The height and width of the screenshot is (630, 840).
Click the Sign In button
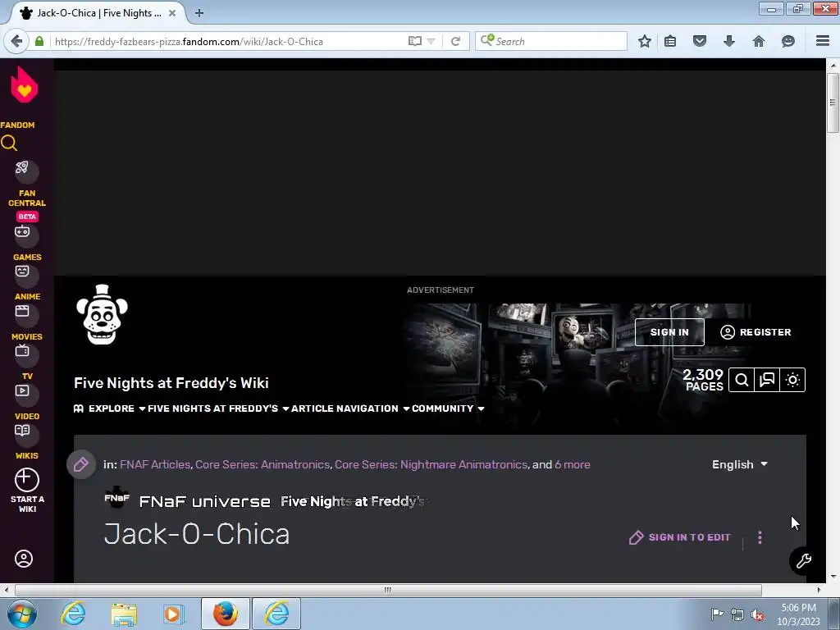click(x=669, y=332)
